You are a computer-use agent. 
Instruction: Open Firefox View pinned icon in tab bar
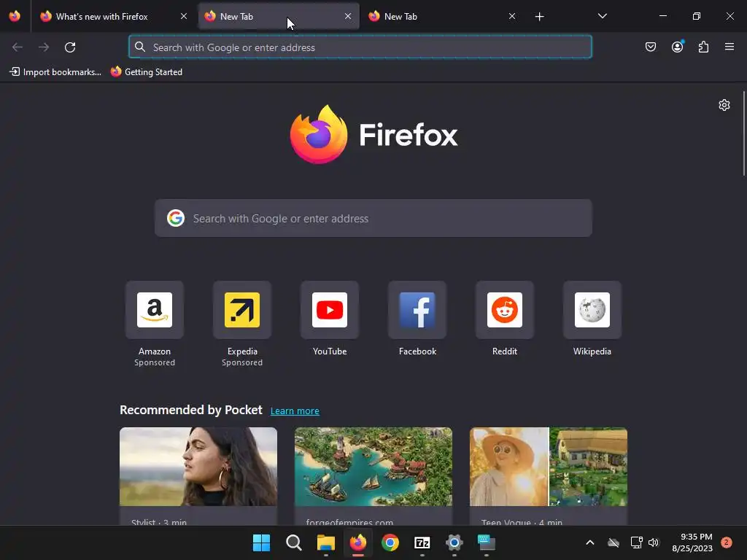tap(15, 16)
